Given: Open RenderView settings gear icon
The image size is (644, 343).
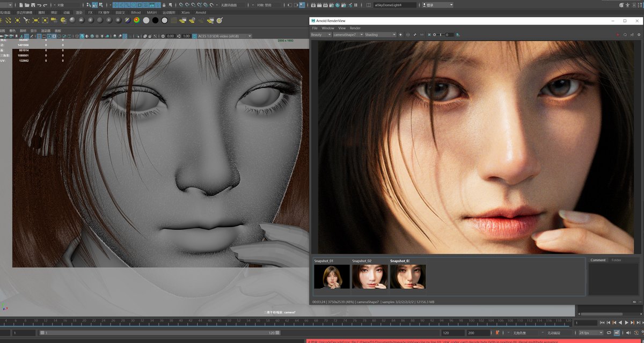Looking at the screenshot, I should coord(639,34).
